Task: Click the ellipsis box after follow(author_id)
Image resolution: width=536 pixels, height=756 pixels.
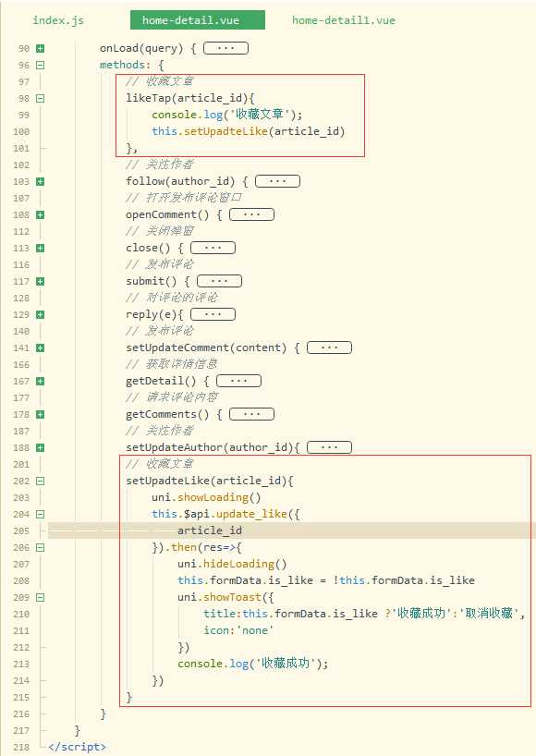Action: pos(277,181)
